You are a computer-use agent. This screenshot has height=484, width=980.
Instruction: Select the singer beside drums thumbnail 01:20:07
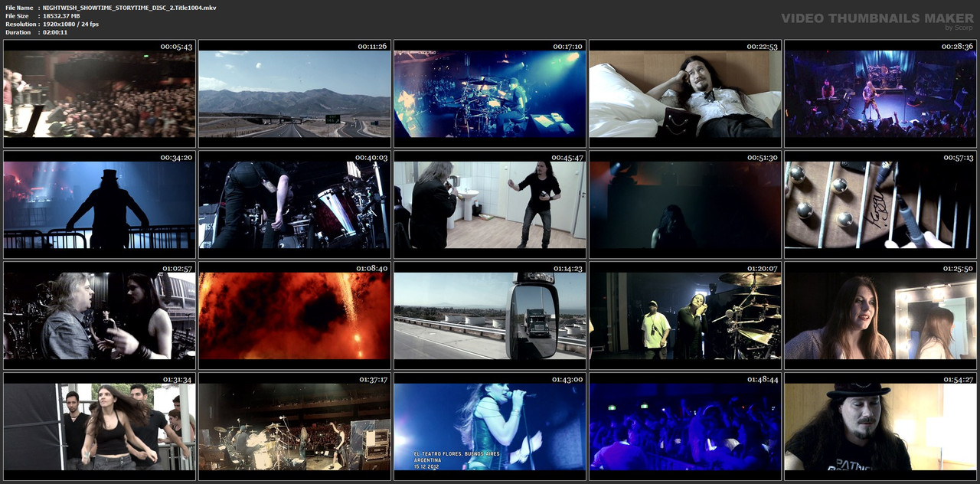click(685, 316)
